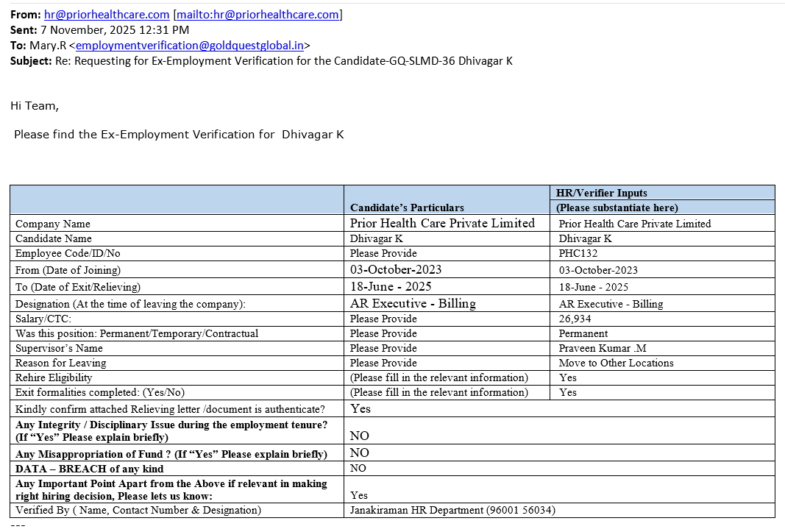Screen dimensions: 785x532
Task: Click the 'From (Date of Joining)' label
Action: click(x=68, y=270)
